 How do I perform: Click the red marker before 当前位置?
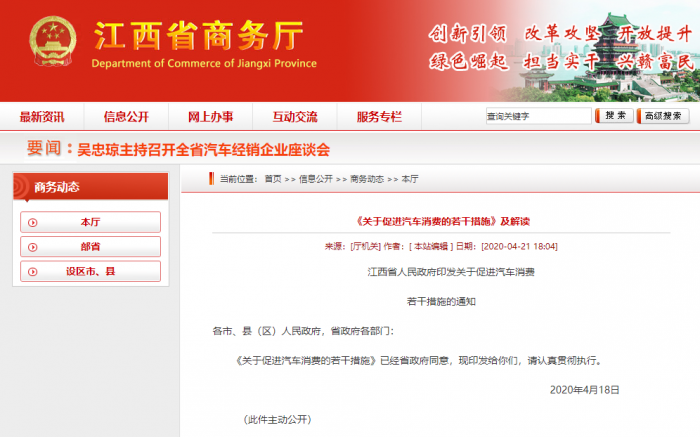(x=209, y=179)
